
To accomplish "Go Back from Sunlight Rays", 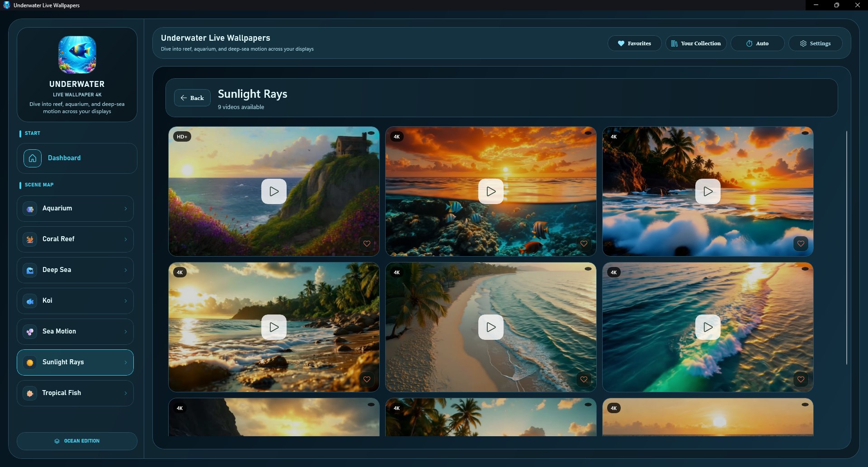I will click(x=192, y=98).
